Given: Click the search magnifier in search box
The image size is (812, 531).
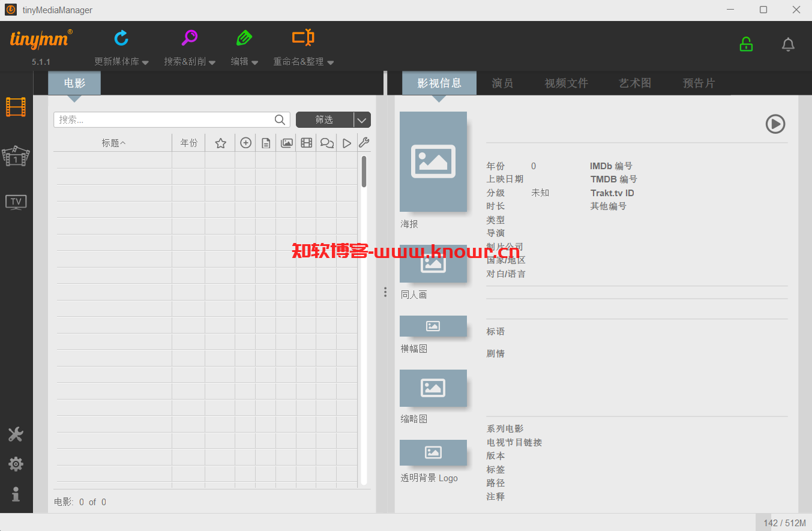Looking at the screenshot, I should [x=280, y=120].
